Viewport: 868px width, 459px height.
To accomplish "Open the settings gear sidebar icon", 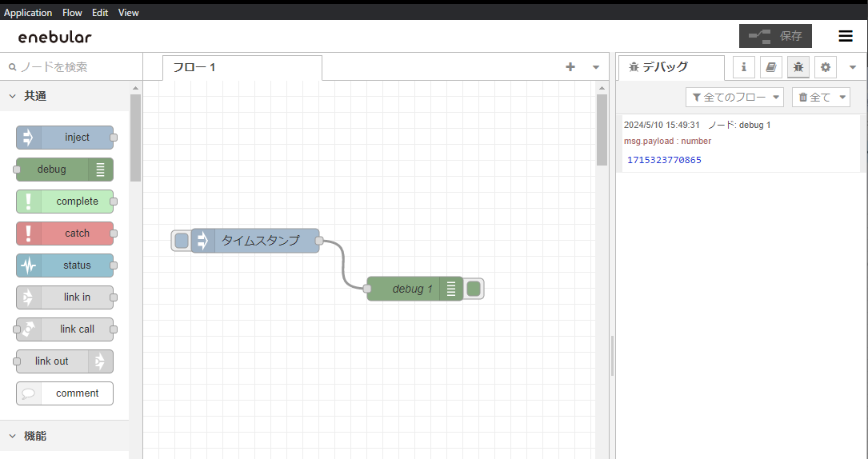I will (x=826, y=67).
